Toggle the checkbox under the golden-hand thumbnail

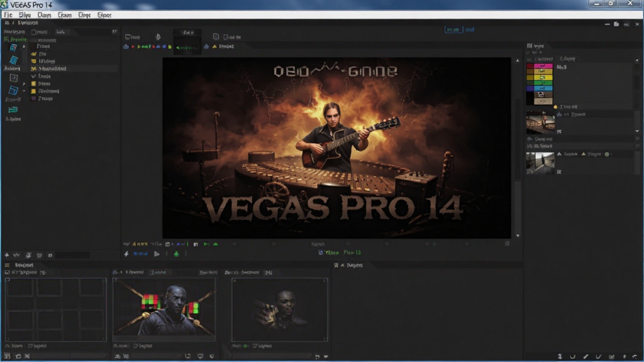[x=255, y=346]
